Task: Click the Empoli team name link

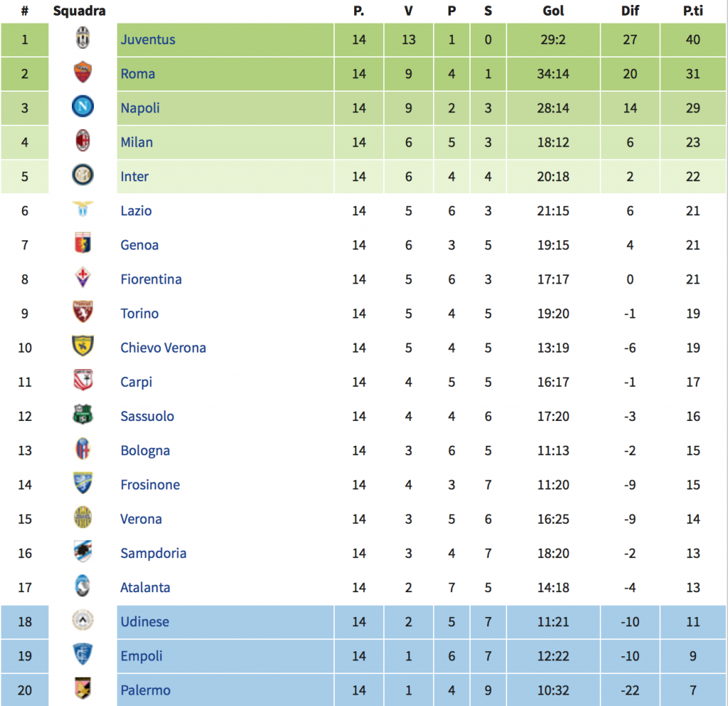Action: (141, 656)
